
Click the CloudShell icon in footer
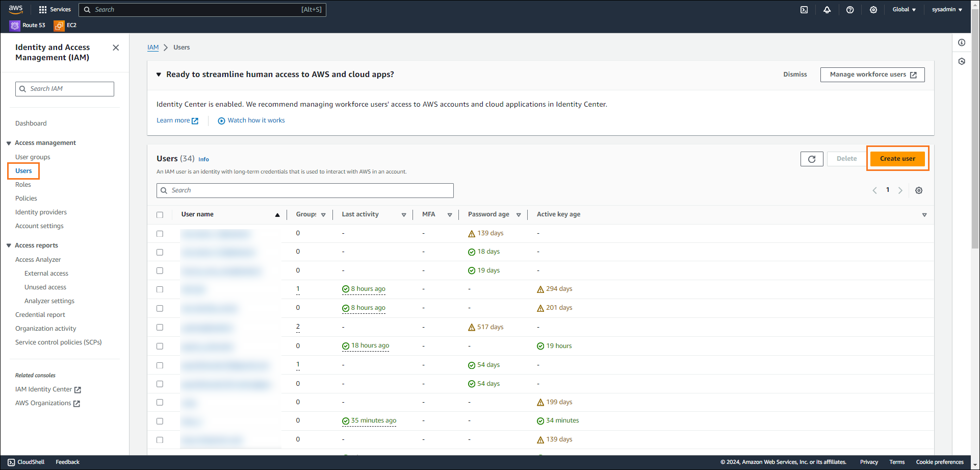click(x=11, y=462)
